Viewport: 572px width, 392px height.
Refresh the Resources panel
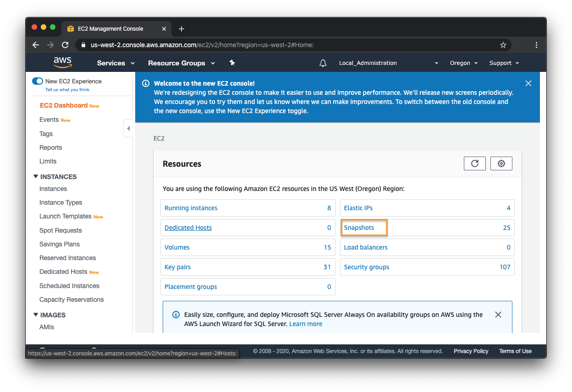tap(475, 163)
